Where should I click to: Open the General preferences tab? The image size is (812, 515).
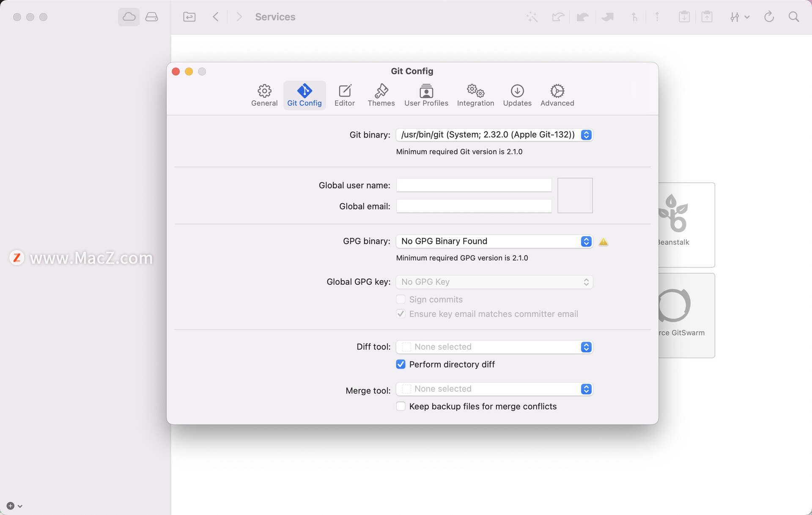(264, 95)
